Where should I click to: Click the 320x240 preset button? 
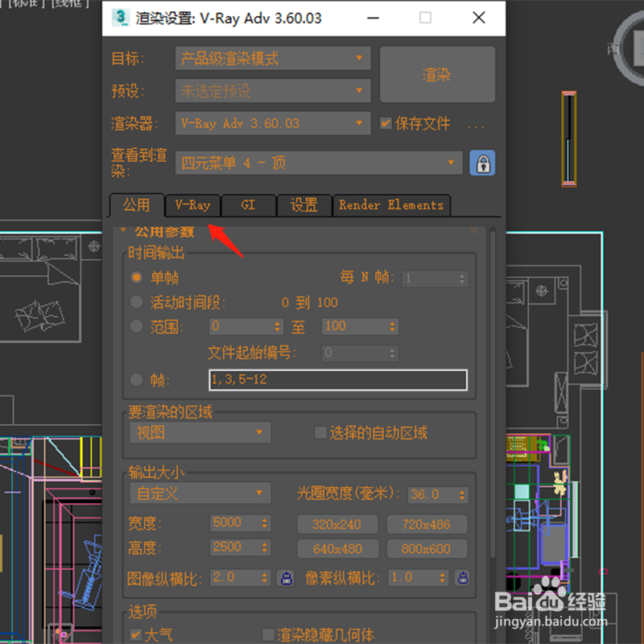point(337,525)
